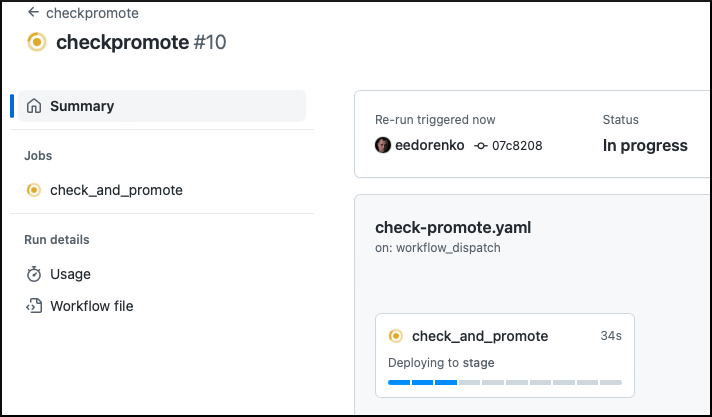
Task: Click the check_and_promote job status icon in the sidebar
Action: (x=34, y=190)
